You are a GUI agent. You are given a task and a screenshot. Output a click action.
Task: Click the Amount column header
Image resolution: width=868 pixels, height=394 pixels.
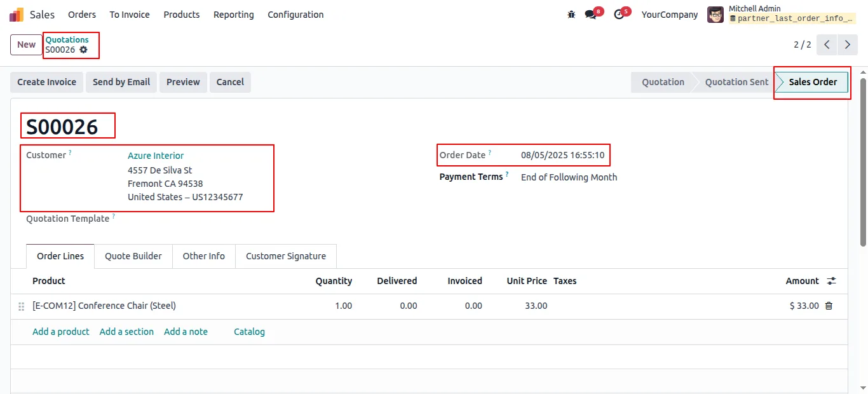pyautogui.click(x=802, y=281)
